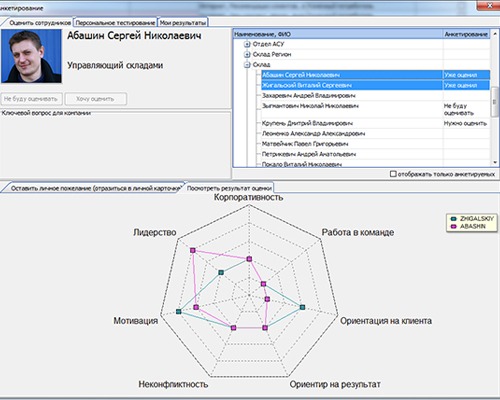The height and width of the screenshot is (400, 500).
Task: Close the Анкетирование window
Action: point(489,5)
